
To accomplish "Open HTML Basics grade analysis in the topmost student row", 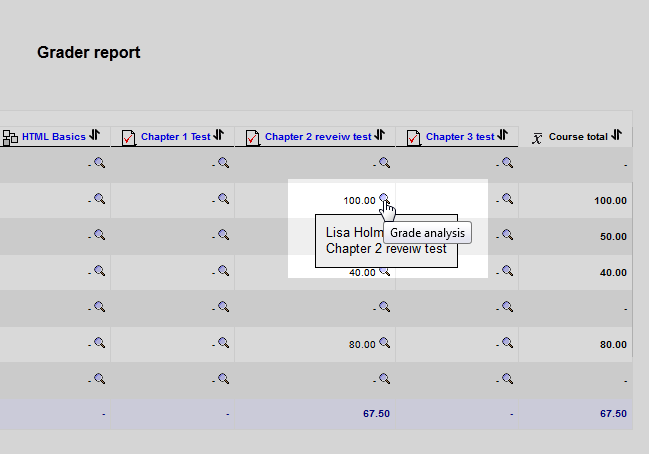I will [x=99, y=163].
